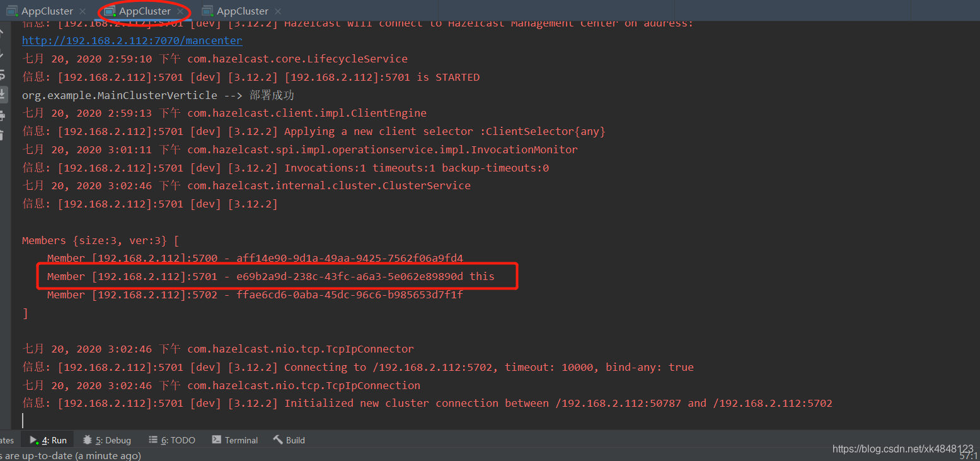Screen dimensions: 980x461
Task: Open the 4: Run tool window
Action: pyautogui.click(x=48, y=440)
